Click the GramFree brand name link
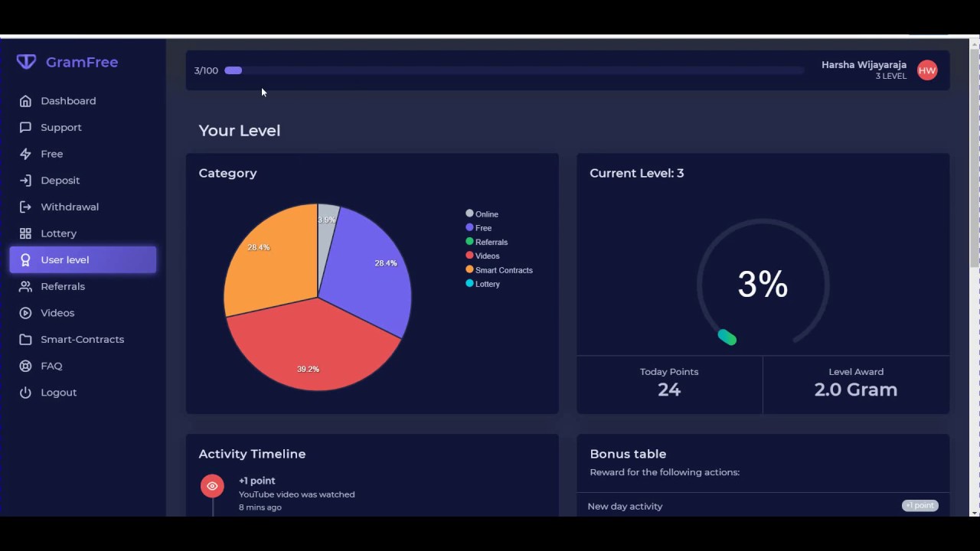 pos(82,62)
